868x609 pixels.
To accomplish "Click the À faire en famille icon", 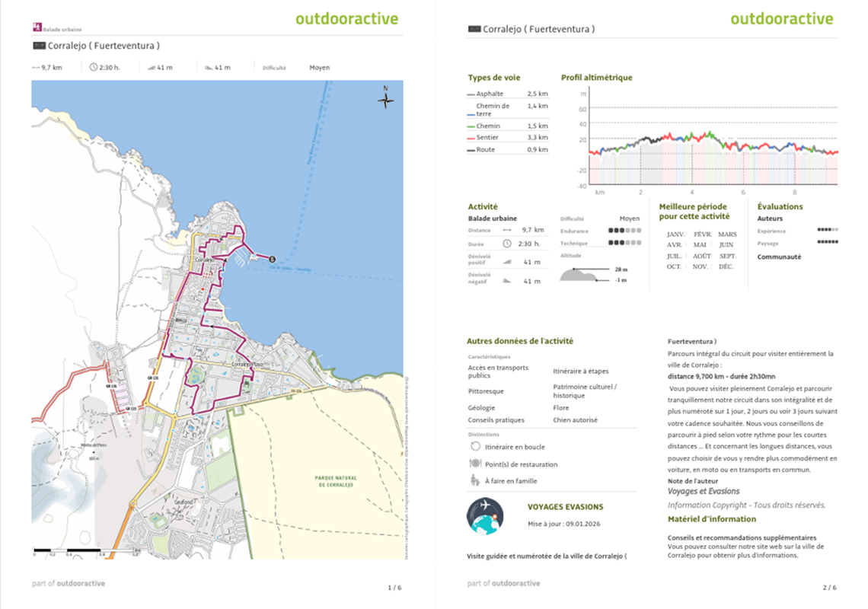I will (475, 480).
